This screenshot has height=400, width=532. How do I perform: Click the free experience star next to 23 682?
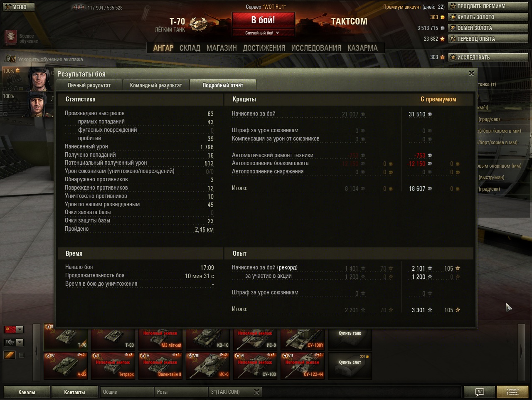click(442, 39)
